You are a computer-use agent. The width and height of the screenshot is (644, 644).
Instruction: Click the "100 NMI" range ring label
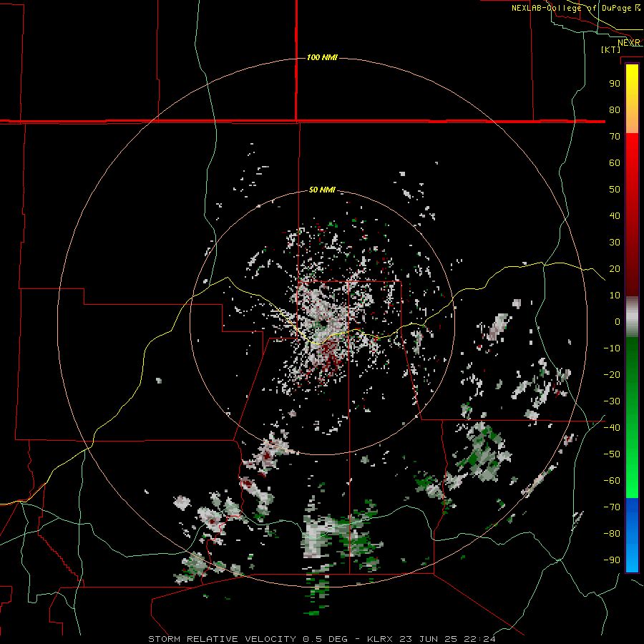point(322,57)
